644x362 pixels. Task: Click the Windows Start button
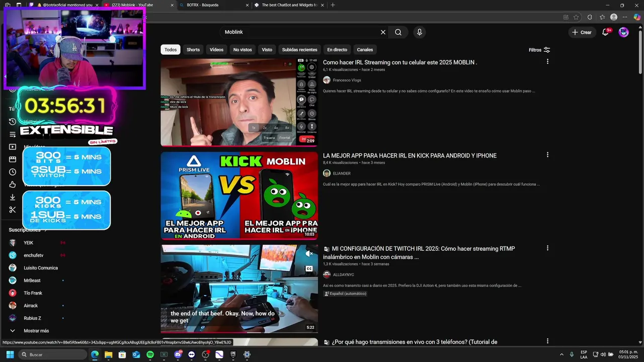coord(10,354)
